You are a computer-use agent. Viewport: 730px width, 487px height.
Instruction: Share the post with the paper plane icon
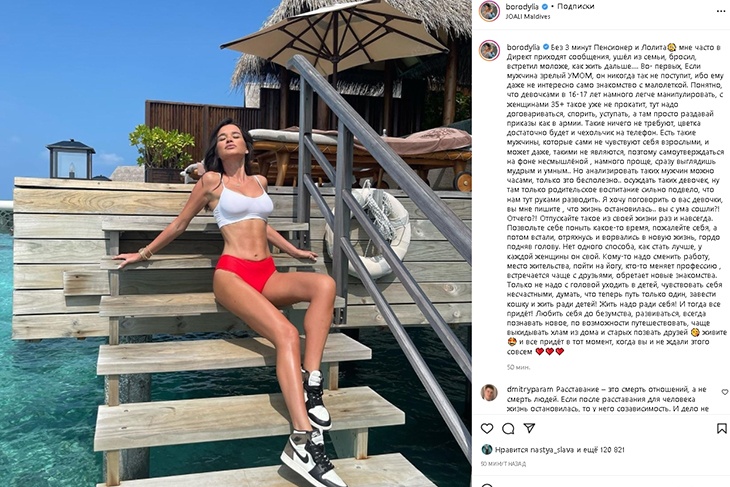[529, 428]
